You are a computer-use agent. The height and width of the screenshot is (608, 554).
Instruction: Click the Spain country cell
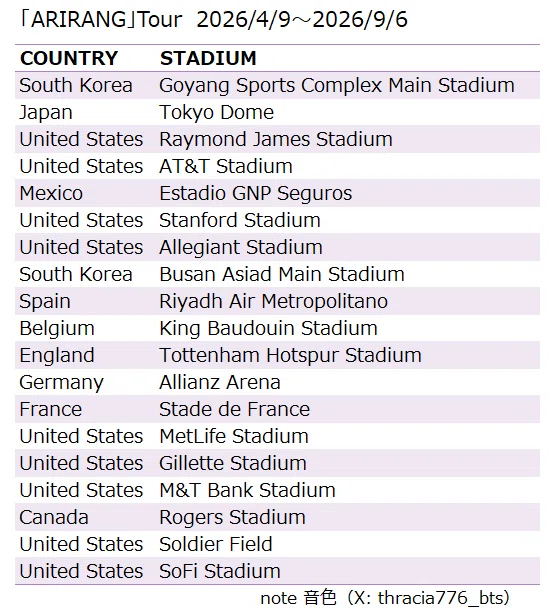[x=45, y=301]
